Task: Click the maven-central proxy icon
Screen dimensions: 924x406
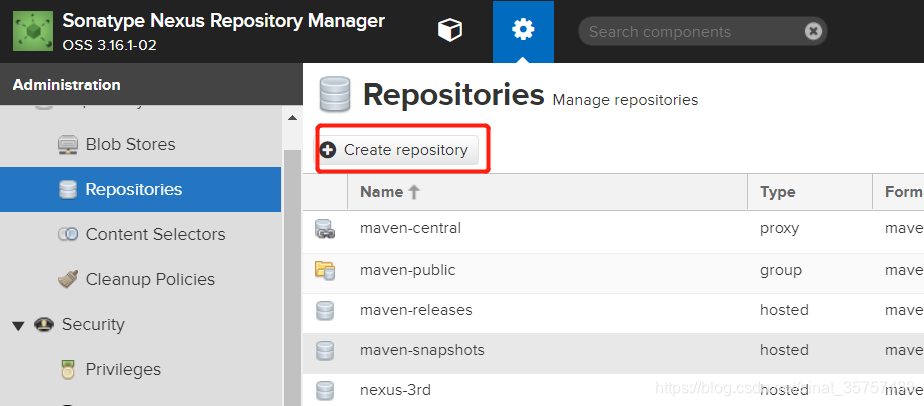Action: [x=325, y=229]
